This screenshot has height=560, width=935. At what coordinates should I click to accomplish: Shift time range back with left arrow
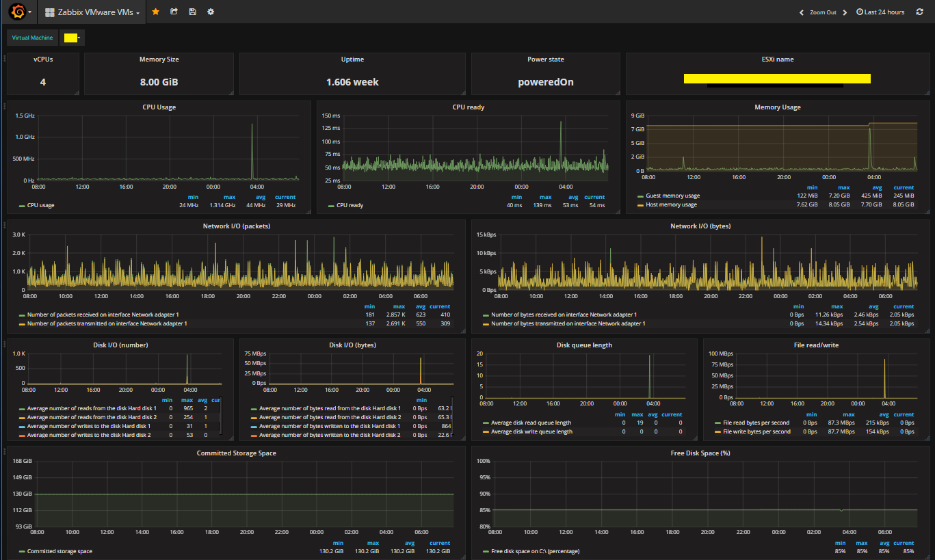pos(802,12)
